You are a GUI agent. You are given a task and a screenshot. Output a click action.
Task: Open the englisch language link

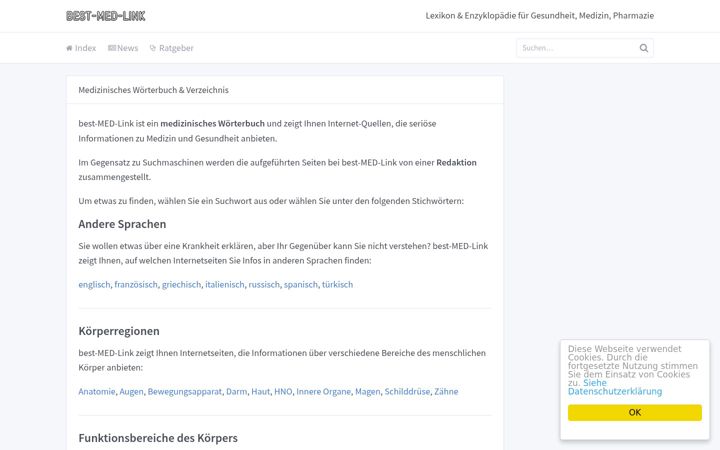(x=94, y=284)
